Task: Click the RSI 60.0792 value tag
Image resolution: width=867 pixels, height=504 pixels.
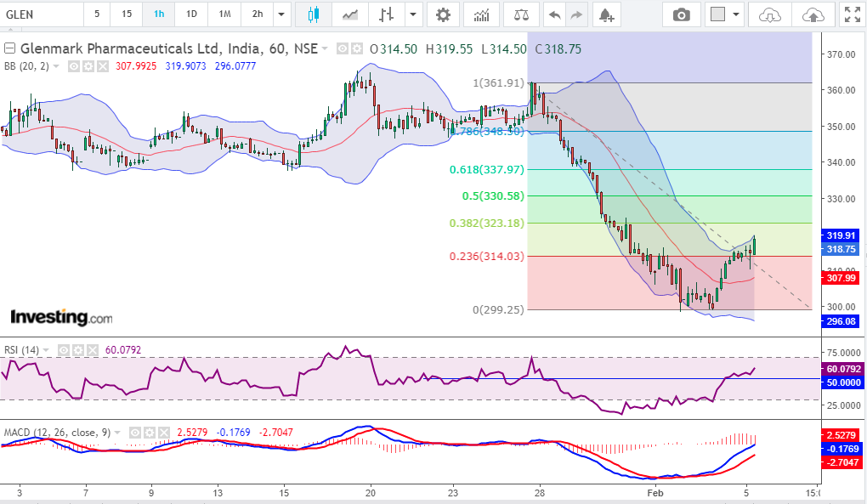Action: pyautogui.click(x=842, y=369)
